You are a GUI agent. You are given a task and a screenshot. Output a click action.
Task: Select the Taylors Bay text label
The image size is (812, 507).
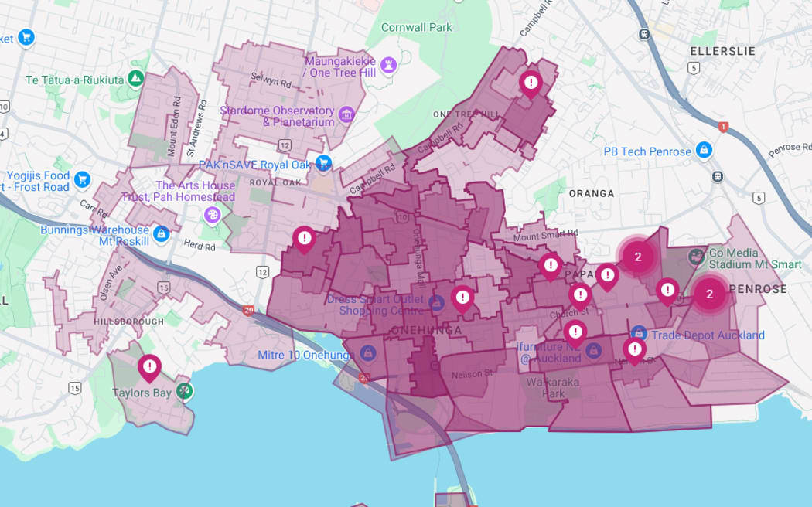click(x=142, y=393)
